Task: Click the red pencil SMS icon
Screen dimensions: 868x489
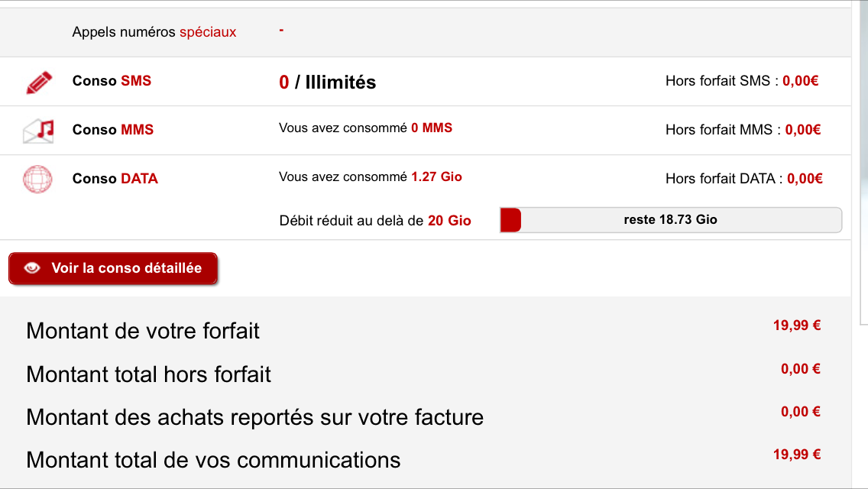Action: [39, 83]
